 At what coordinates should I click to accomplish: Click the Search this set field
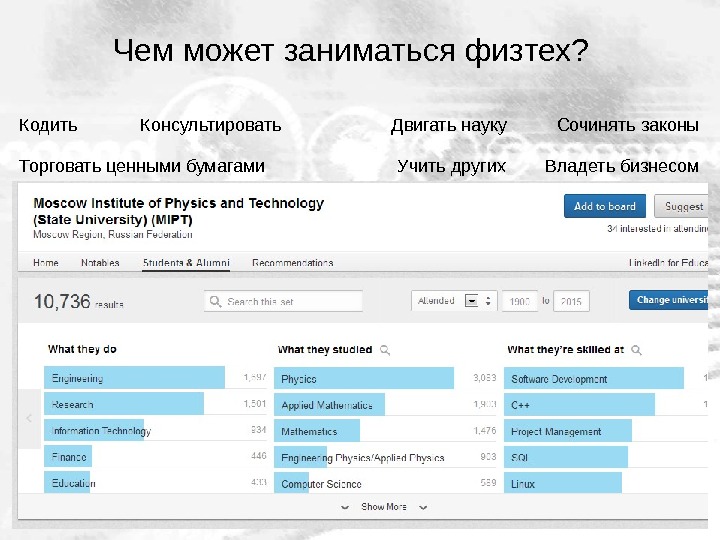click(x=283, y=301)
